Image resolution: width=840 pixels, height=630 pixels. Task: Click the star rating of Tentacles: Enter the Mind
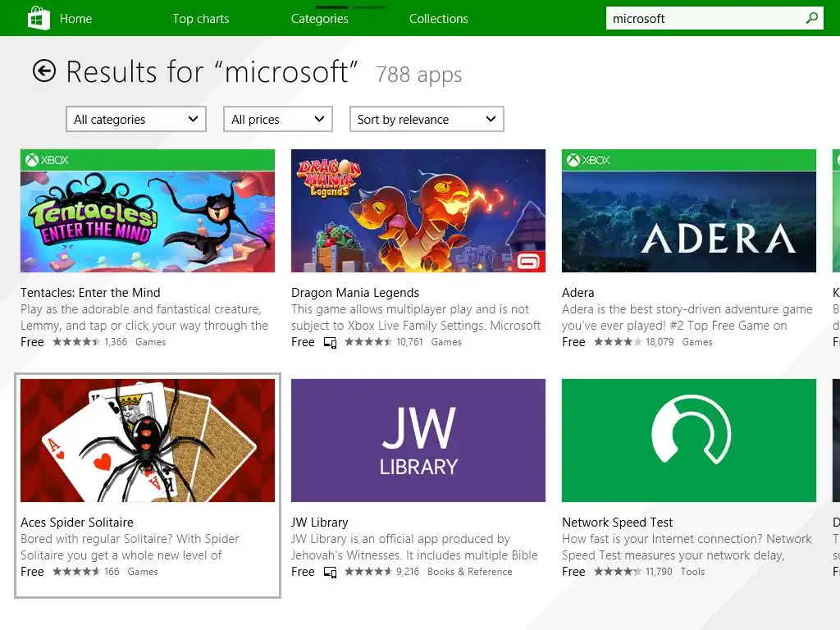76,342
